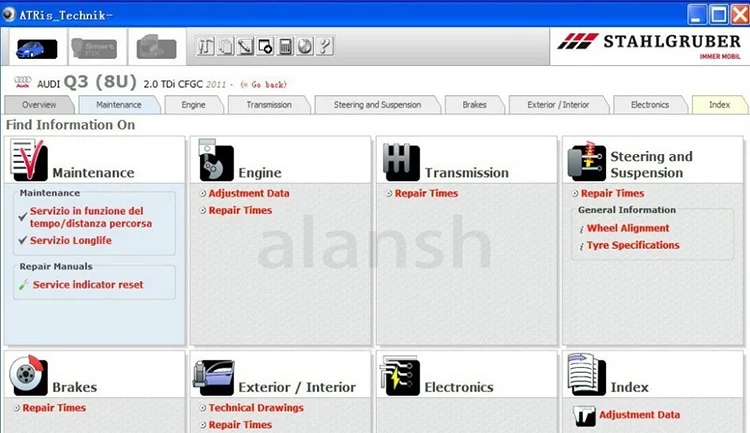Click the Brakes disc icon
750x433 pixels.
click(29, 375)
